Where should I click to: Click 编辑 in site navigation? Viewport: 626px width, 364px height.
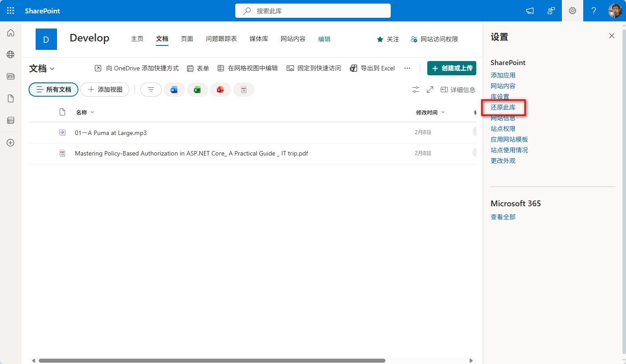(324, 39)
